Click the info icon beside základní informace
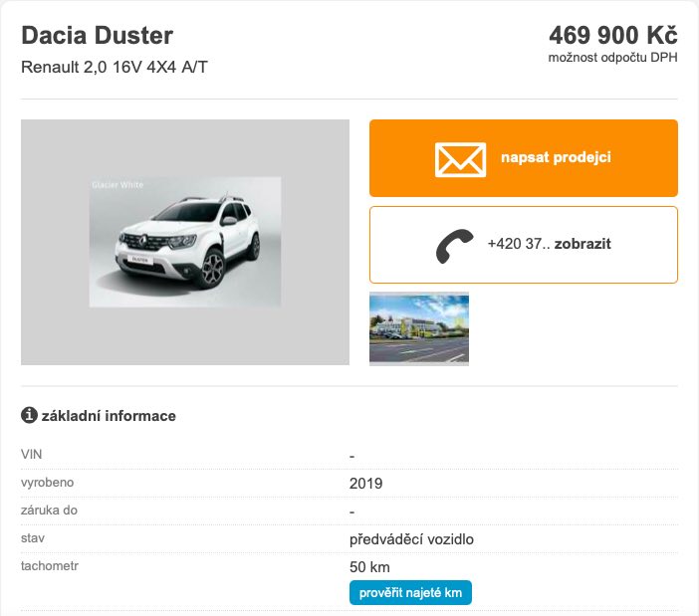The image size is (699, 616). [29, 415]
